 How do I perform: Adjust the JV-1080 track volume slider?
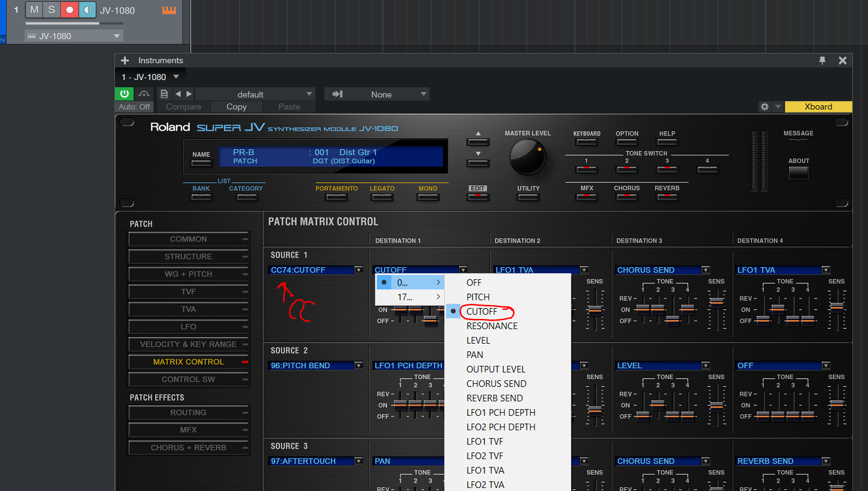(74, 23)
